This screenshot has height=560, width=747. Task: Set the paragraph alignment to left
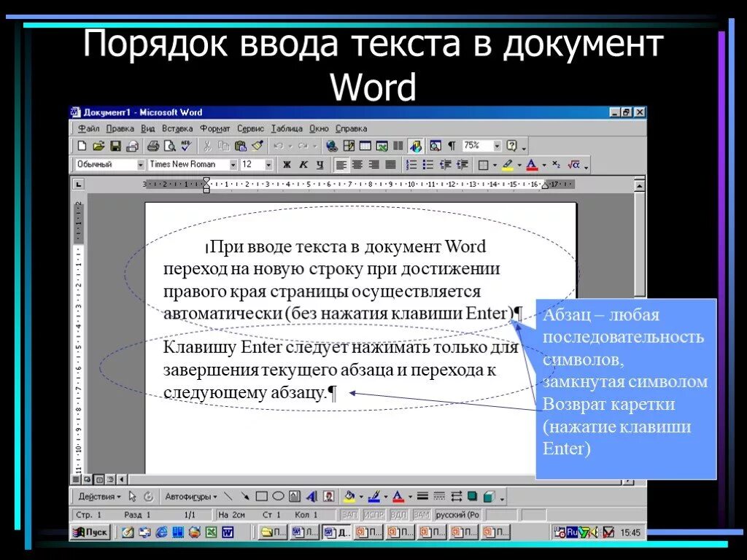[x=341, y=165]
